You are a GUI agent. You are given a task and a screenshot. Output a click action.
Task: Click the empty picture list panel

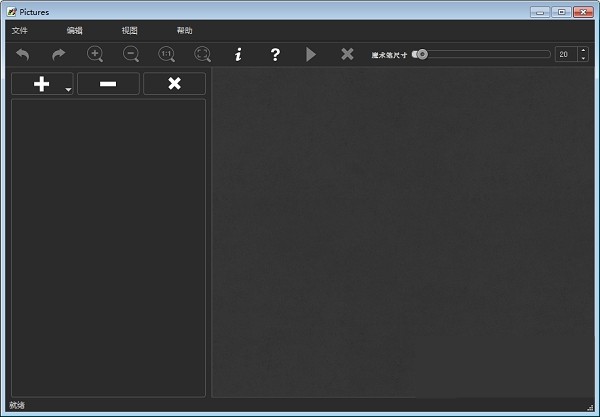tap(108, 248)
